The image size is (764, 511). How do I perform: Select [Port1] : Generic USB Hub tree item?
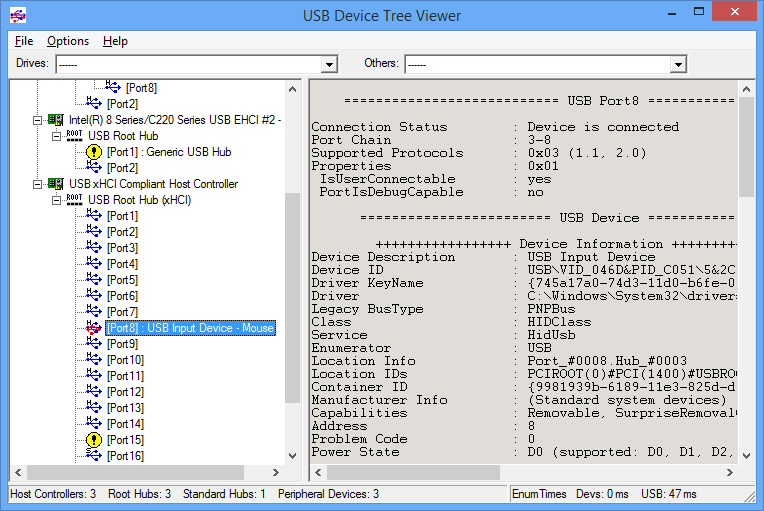coord(169,152)
